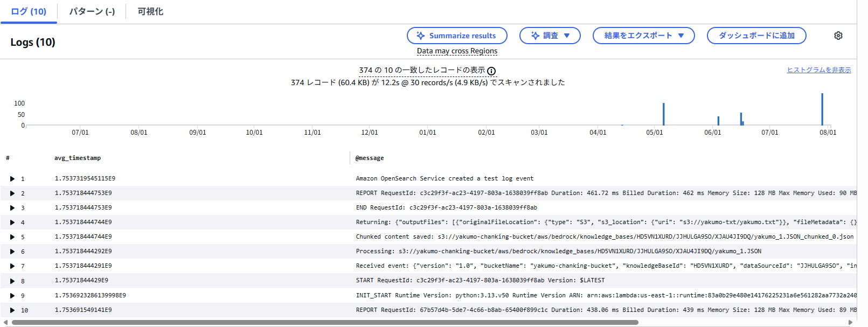868x327 pixels.
Task: Open 結果をエクスポート dropdown
Action: pyautogui.click(x=643, y=36)
